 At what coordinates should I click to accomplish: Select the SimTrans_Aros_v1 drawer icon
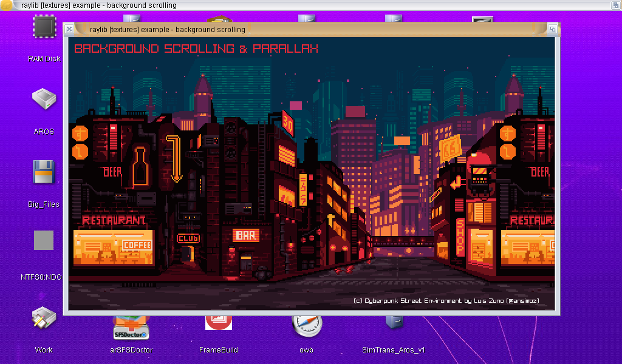click(393, 323)
